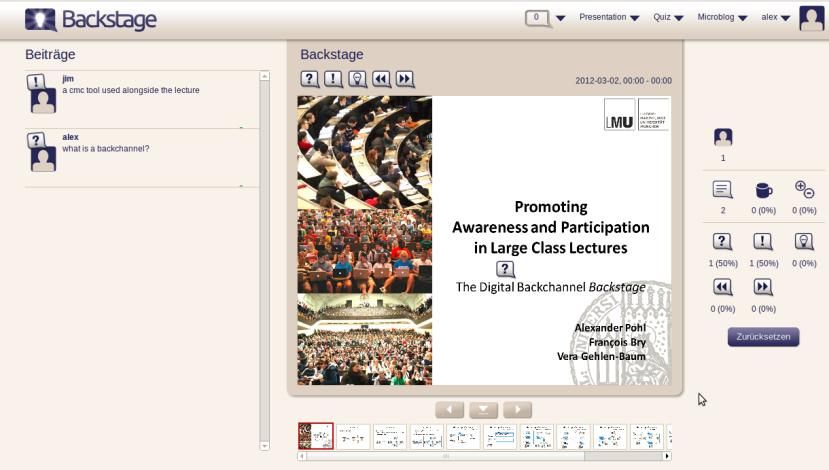Open the Quiz menu

668,17
